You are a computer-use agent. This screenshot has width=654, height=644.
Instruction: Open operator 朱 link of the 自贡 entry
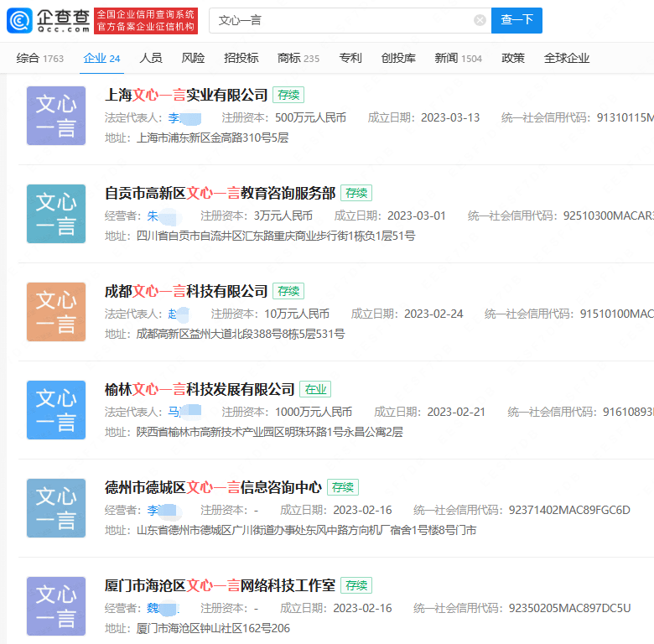[163, 216]
